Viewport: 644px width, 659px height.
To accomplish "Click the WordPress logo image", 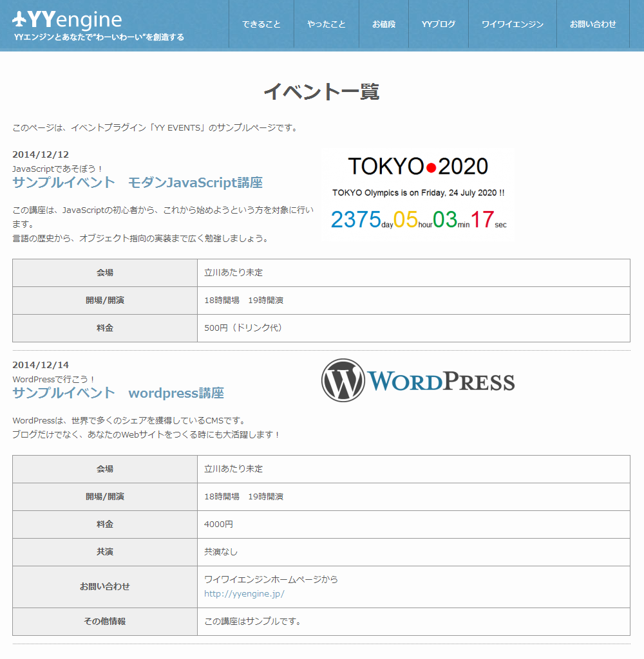I will 418,380.
